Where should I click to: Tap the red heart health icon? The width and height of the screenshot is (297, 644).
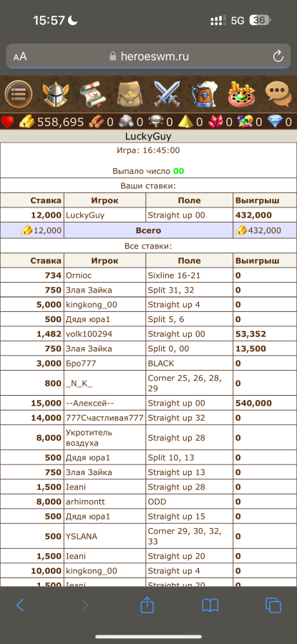(x=8, y=122)
